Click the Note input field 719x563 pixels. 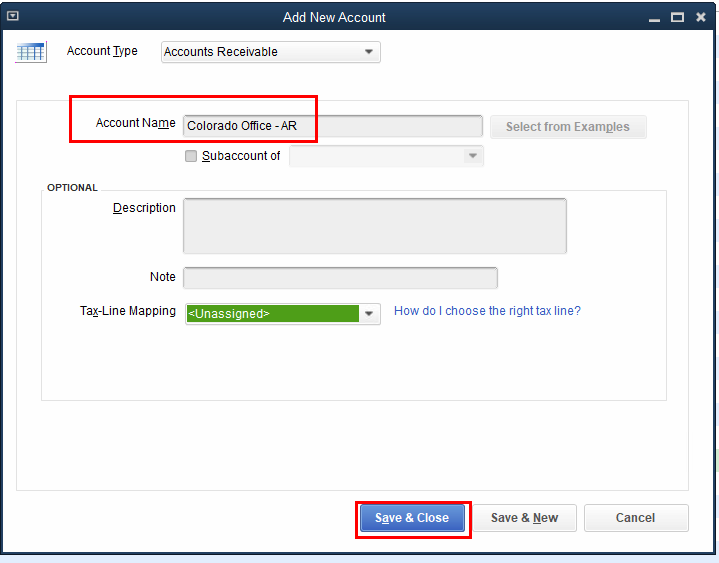tap(340, 278)
